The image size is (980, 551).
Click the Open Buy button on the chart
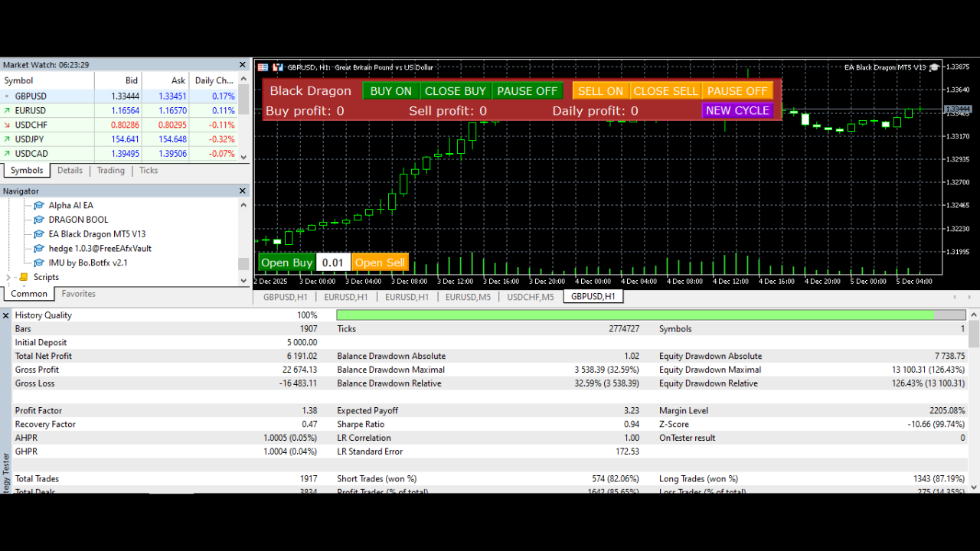click(286, 262)
